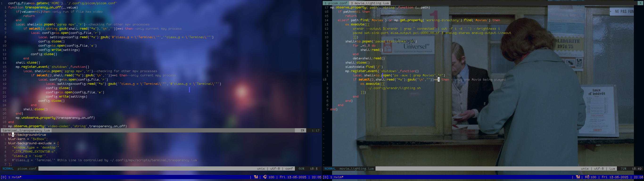
Task: Click the 72% scroll position indicator
Action: click(x=623, y=169)
